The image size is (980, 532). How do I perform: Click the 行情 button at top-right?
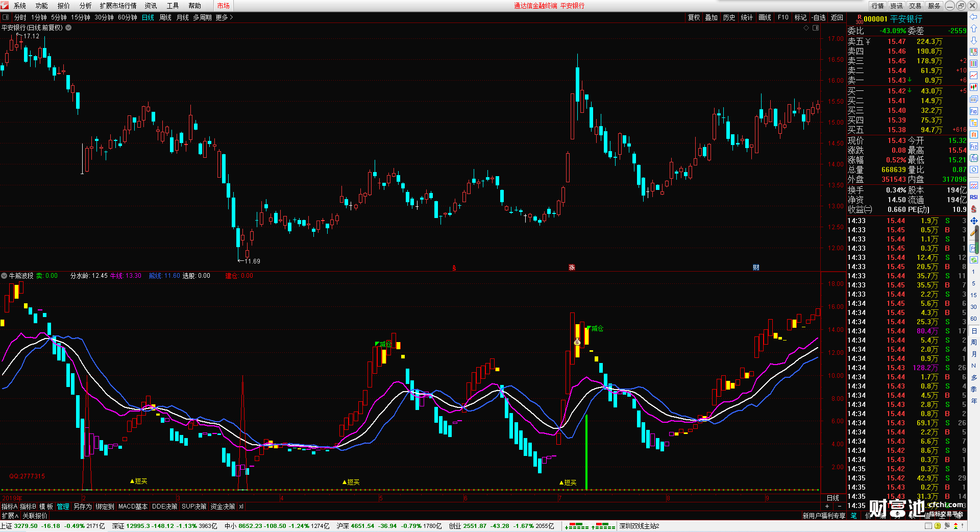click(878, 6)
